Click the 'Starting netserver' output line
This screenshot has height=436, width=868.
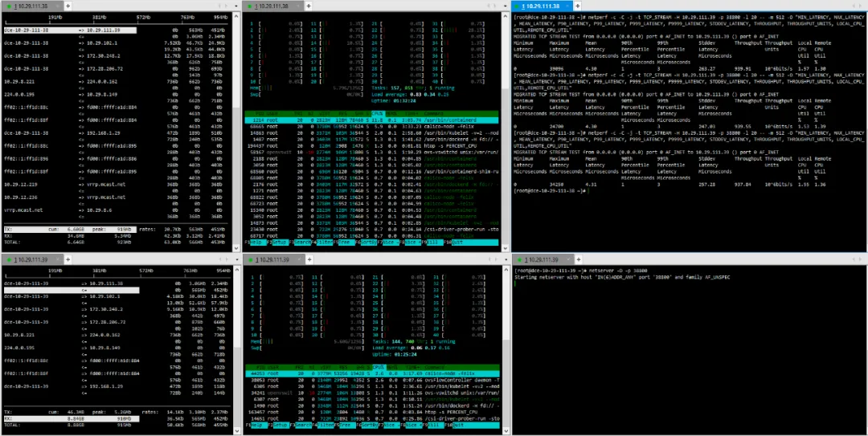tap(621, 277)
